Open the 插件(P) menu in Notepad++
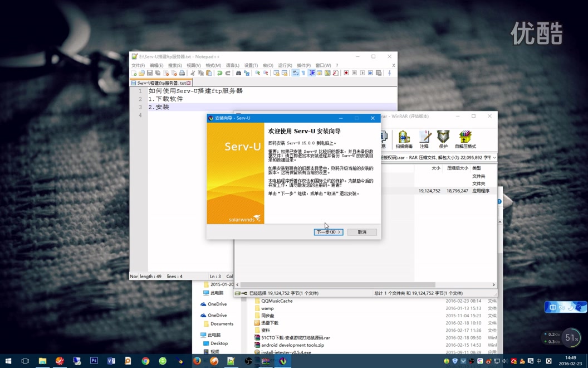The height and width of the screenshot is (368, 588). tap(304, 65)
